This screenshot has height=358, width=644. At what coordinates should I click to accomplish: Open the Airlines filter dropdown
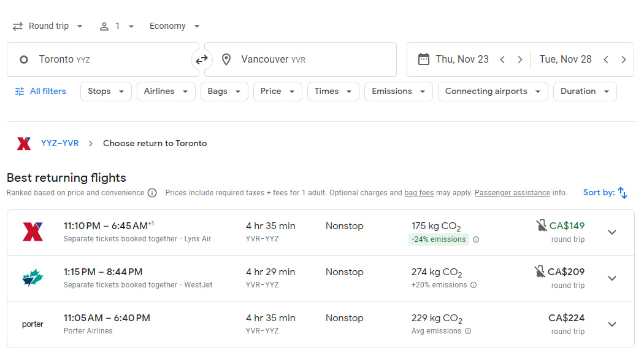[x=166, y=91]
